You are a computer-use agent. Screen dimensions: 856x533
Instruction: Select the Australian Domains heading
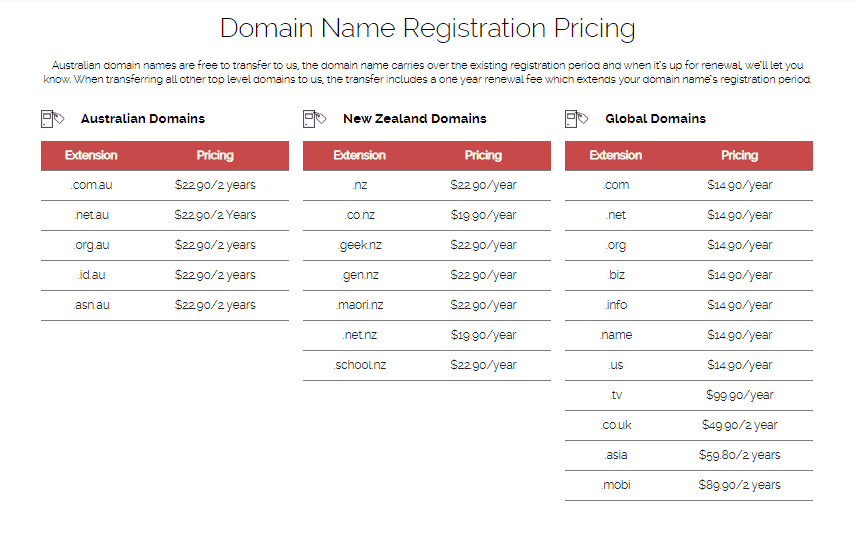click(x=142, y=119)
